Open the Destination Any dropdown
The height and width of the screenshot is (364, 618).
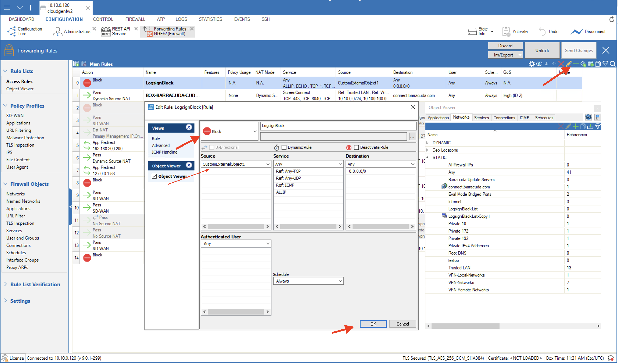381,164
